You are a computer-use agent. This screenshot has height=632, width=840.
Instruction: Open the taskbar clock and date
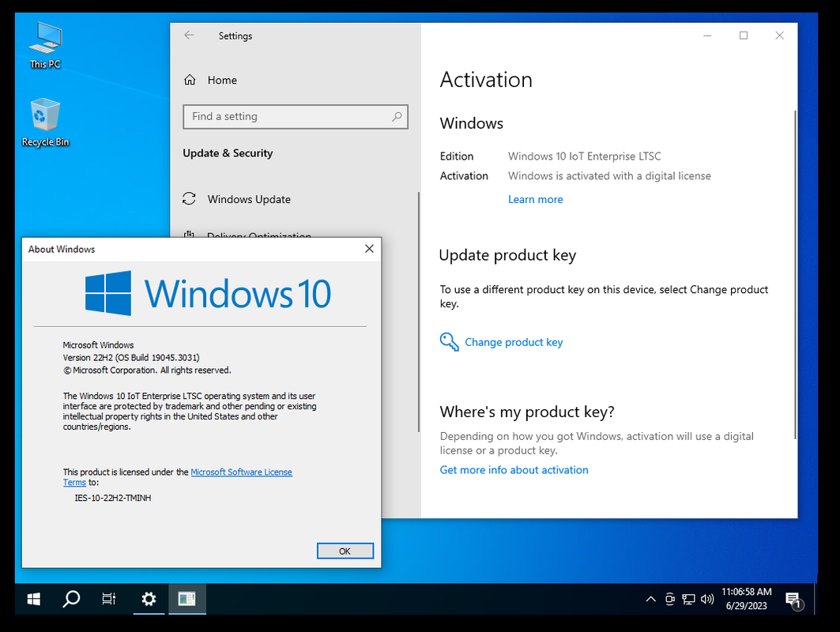746,599
